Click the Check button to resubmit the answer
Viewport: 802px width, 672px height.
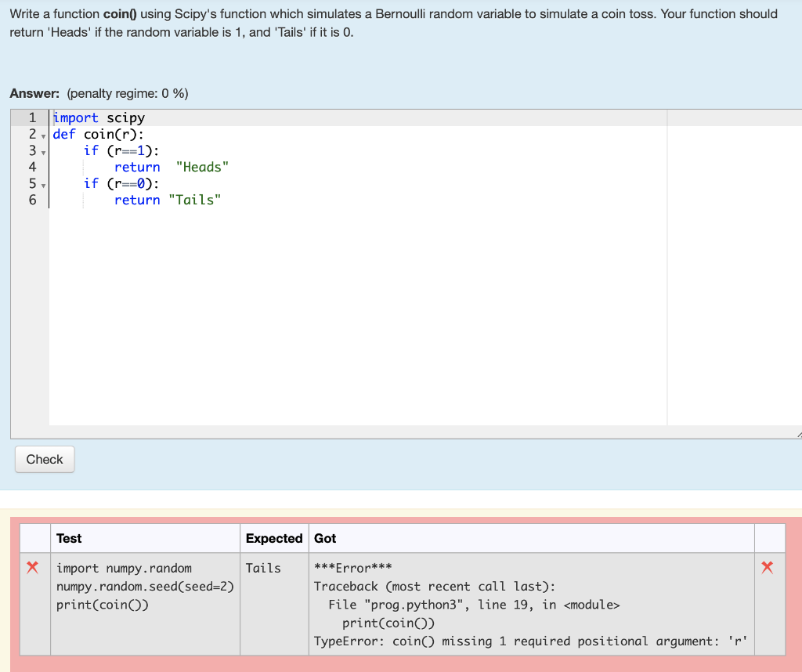tap(44, 459)
